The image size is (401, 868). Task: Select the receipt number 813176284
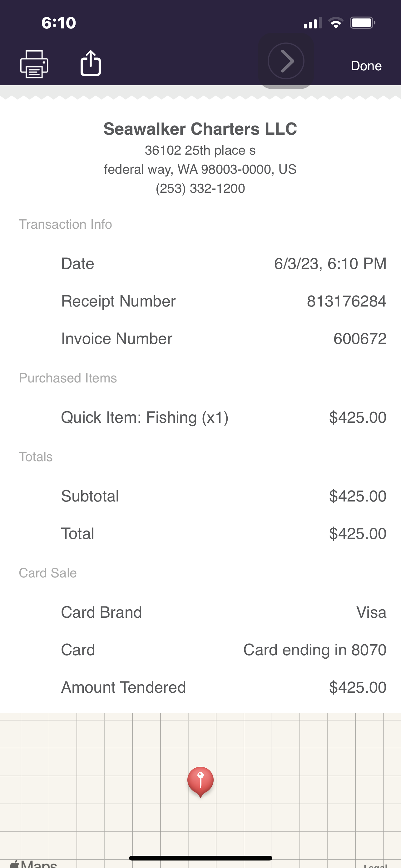pos(346,301)
